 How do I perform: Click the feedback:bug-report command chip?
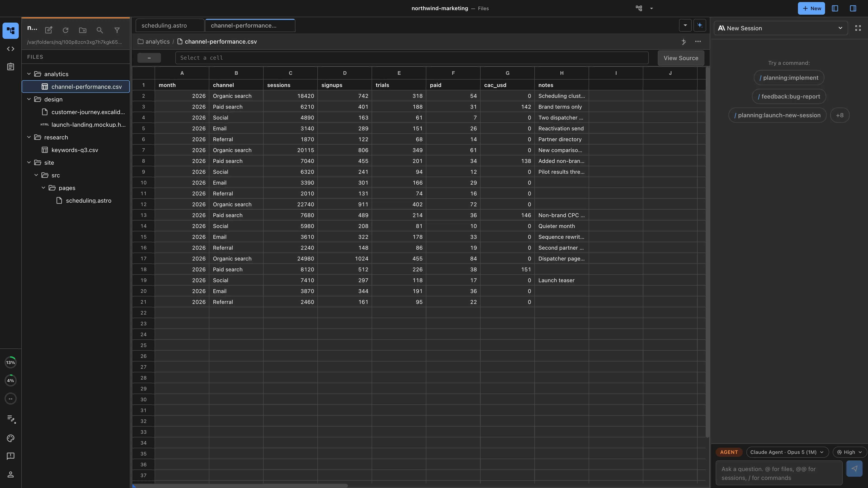[x=789, y=97]
